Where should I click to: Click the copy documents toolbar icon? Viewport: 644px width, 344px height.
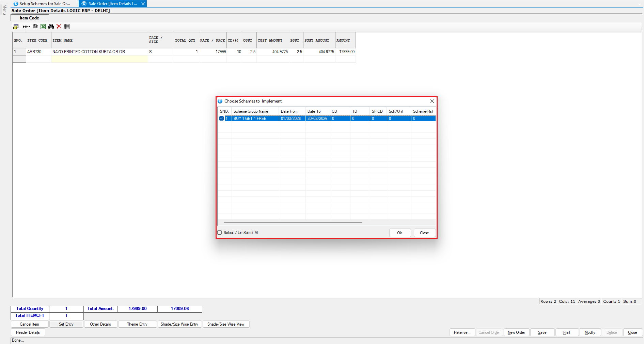[35, 27]
